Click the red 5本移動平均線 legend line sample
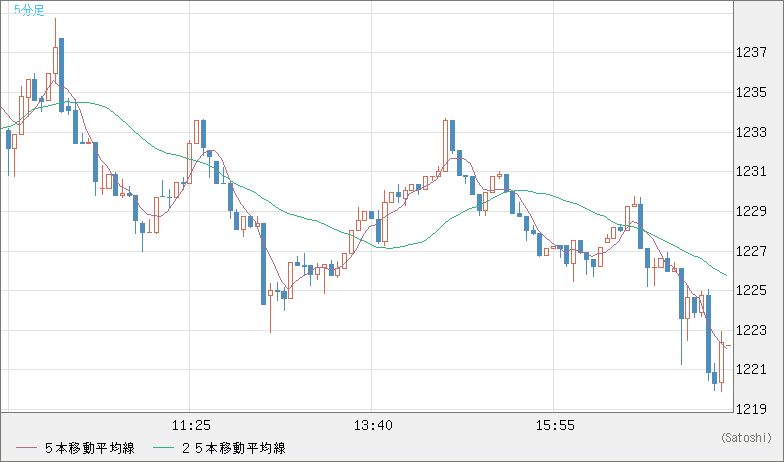Viewport: 784px width, 462px height. [26, 448]
